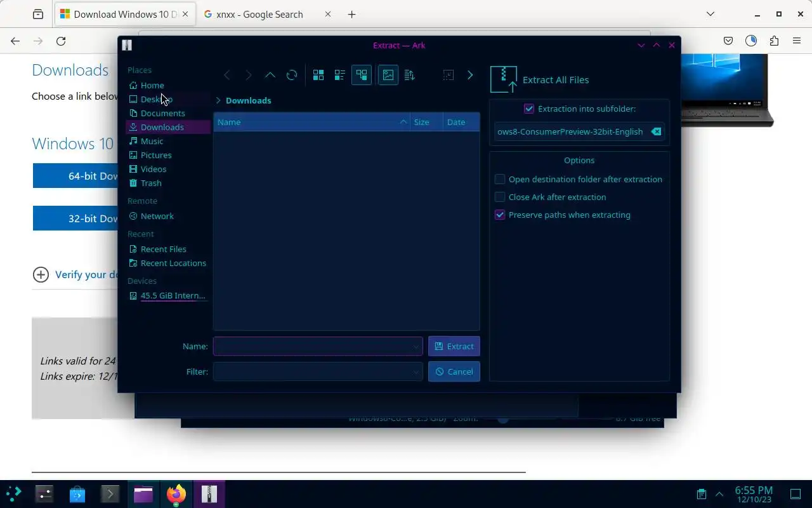This screenshot has height=508, width=812.
Task: Switch to Detailed tree view mode
Action: [362, 75]
